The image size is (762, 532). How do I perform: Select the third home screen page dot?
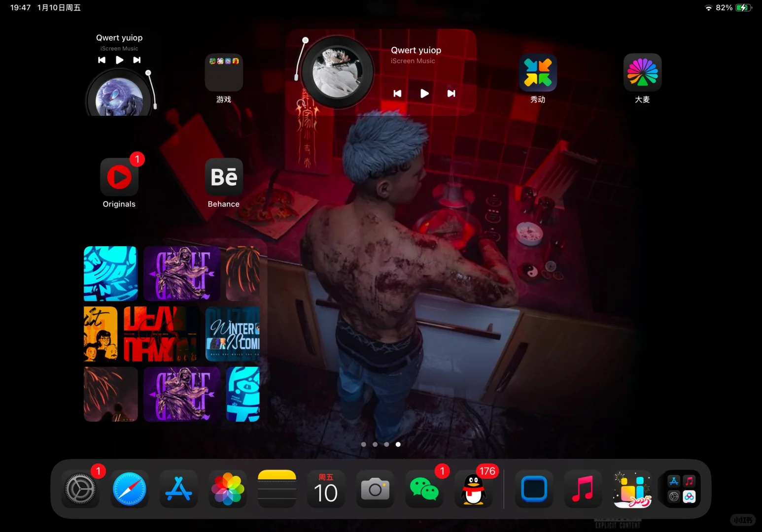pyautogui.click(x=386, y=444)
